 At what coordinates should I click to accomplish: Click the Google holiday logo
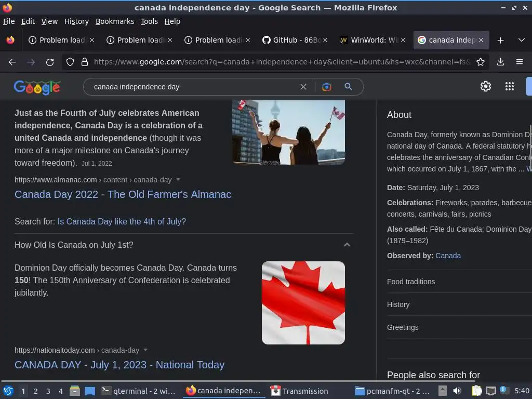click(37, 87)
